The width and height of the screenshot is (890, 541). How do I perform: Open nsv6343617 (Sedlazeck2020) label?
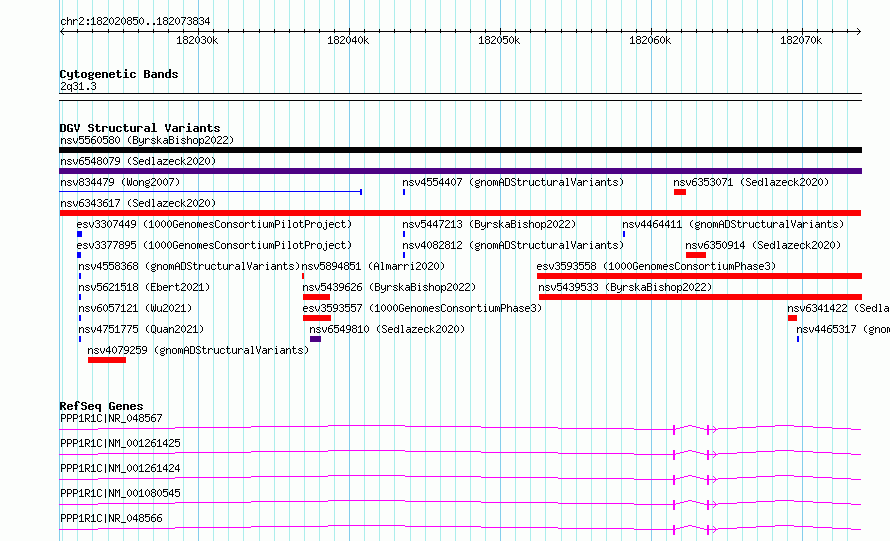point(138,203)
